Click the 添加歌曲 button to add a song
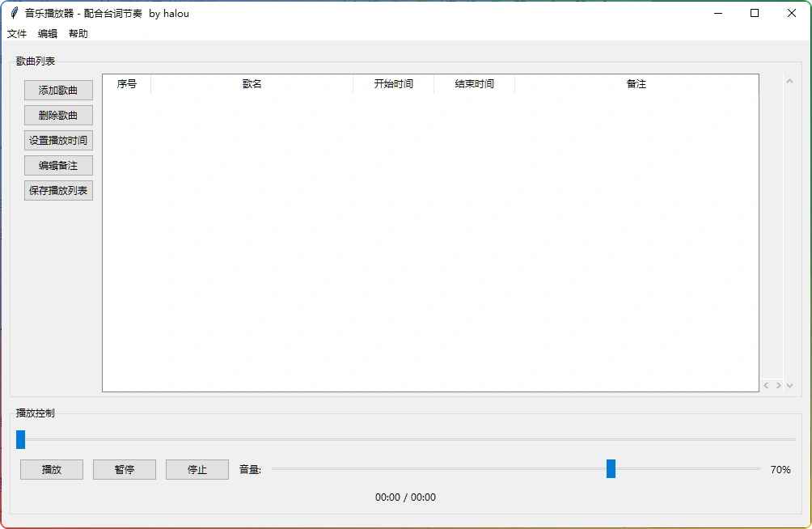812x529 pixels. (57, 90)
